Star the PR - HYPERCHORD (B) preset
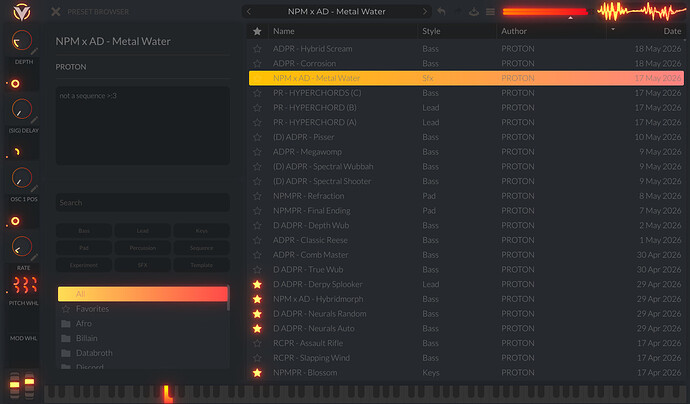Viewport: 690px width, 404px height. pyautogui.click(x=257, y=108)
